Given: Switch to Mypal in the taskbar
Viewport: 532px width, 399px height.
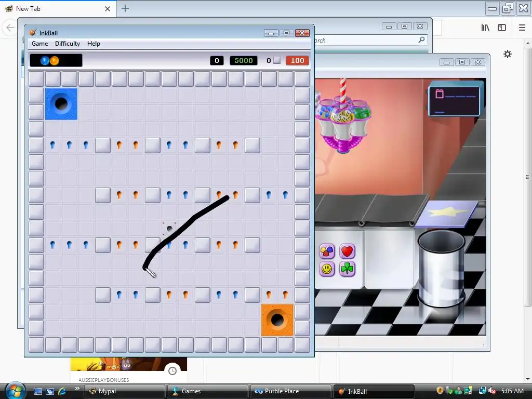Looking at the screenshot, I should pyautogui.click(x=124, y=391).
